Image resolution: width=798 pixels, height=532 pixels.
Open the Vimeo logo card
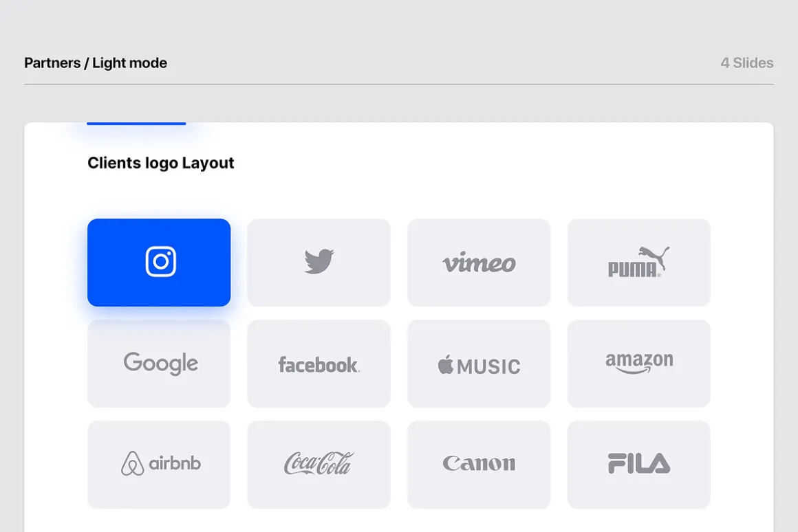(x=479, y=263)
